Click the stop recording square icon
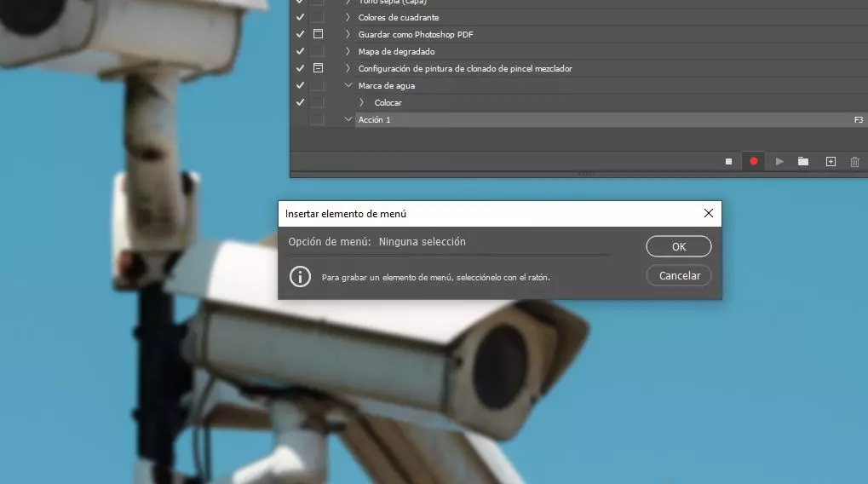This screenshot has width=868, height=484. pos(728,161)
